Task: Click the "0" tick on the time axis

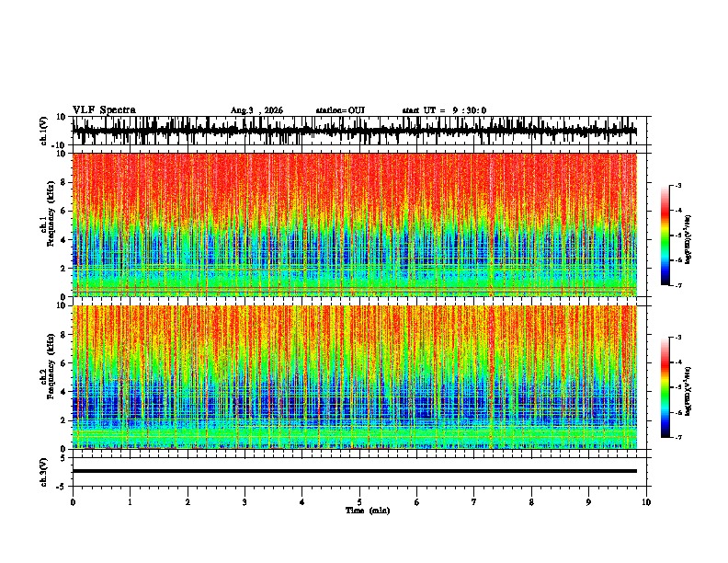Action: [x=73, y=502]
